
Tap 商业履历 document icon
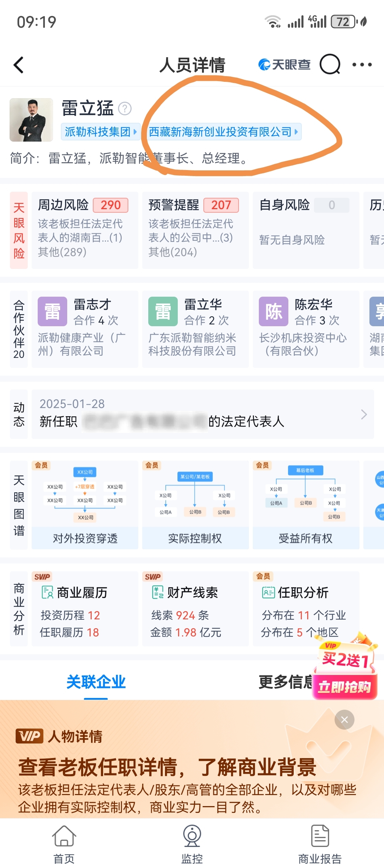coord(47,592)
